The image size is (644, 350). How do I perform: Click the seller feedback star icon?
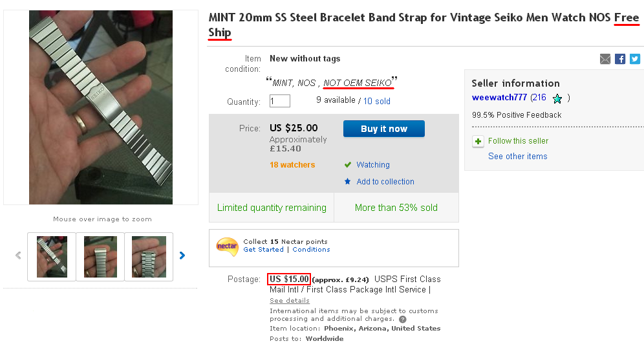(557, 98)
